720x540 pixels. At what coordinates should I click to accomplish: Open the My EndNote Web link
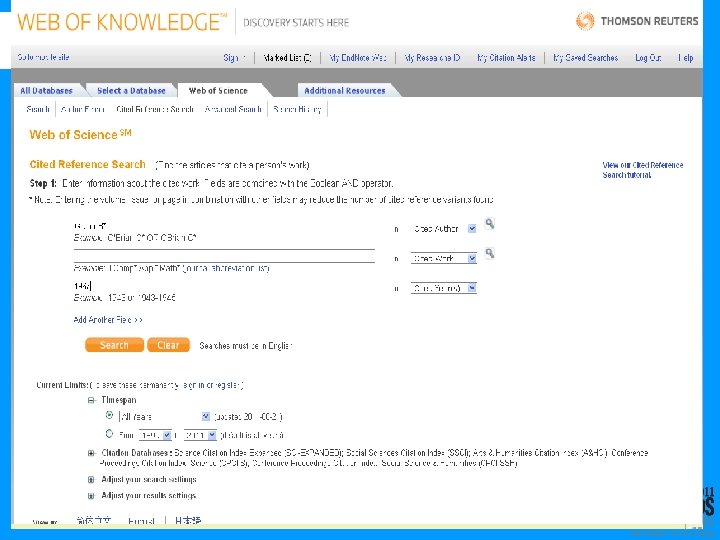[358, 58]
